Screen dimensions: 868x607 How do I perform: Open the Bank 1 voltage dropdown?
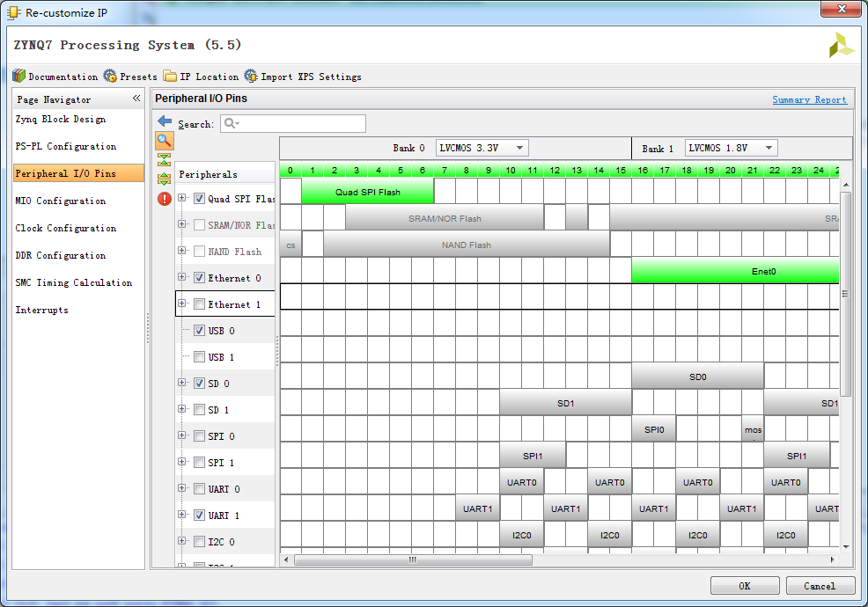coord(731,148)
